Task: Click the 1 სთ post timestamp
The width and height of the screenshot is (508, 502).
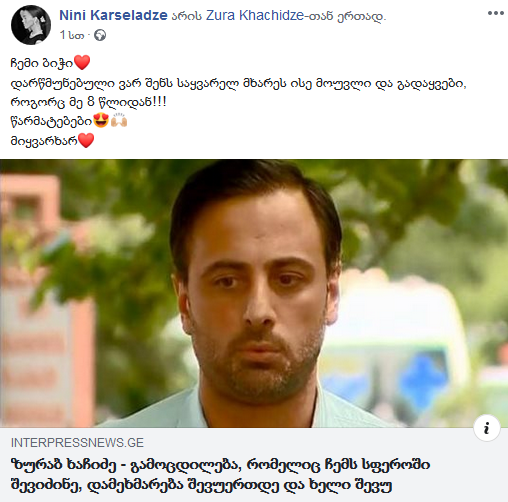Action: tap(72, 35)
